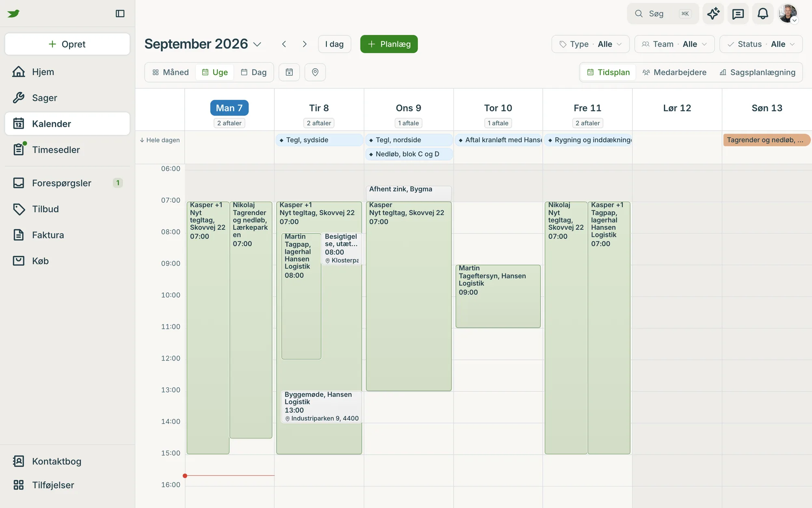Expand the September 2026 month picker
This screenshot has width=812, height=508.
[203, 44]
